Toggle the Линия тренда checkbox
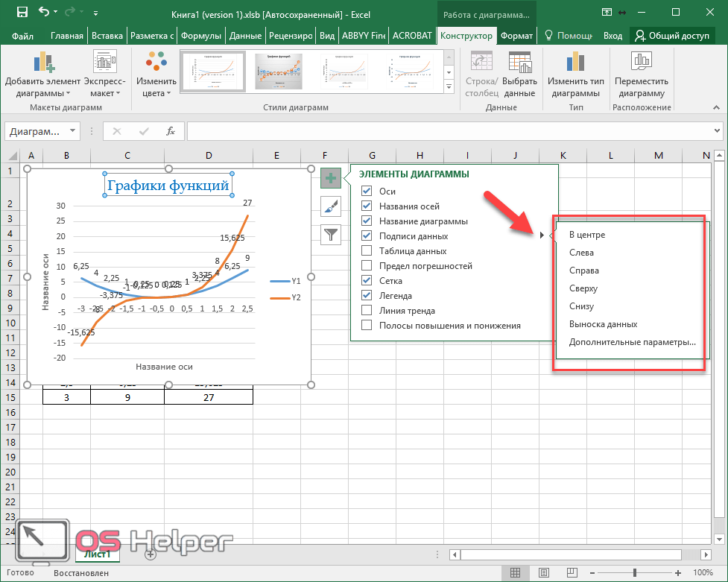The height and width of the screenshot is (582, 728). click(367, 310)
